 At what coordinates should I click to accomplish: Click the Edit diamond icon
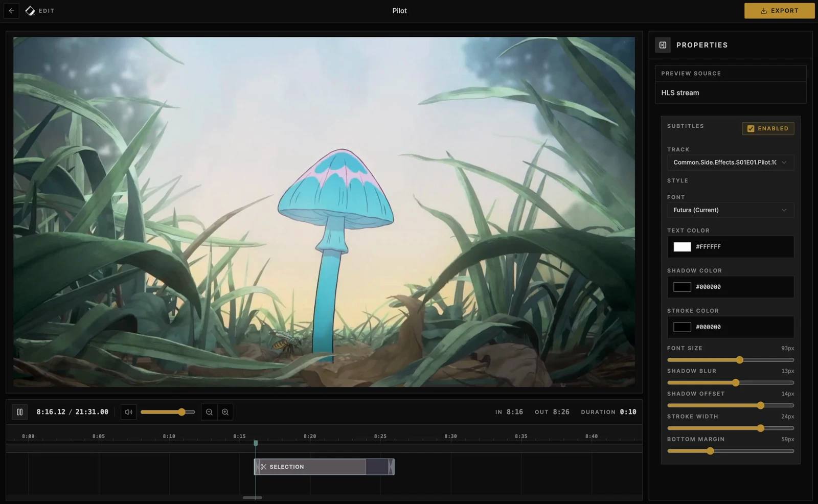(30, 11)
